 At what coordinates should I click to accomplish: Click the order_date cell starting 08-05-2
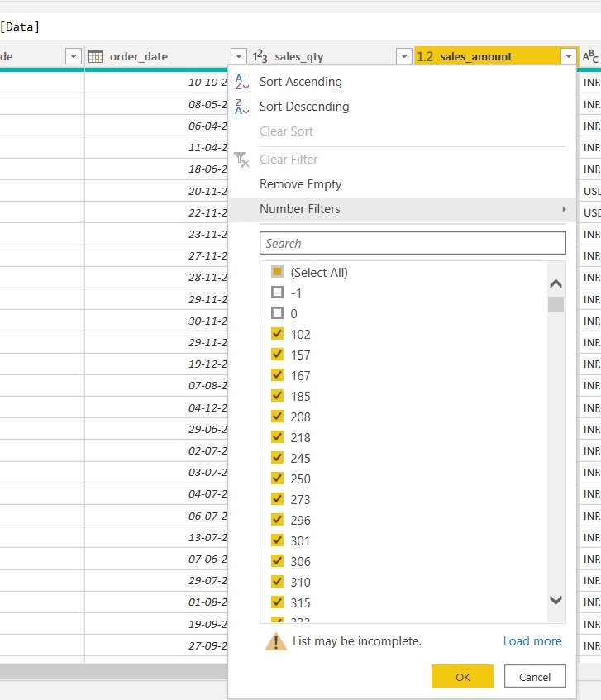coord(156,104)
